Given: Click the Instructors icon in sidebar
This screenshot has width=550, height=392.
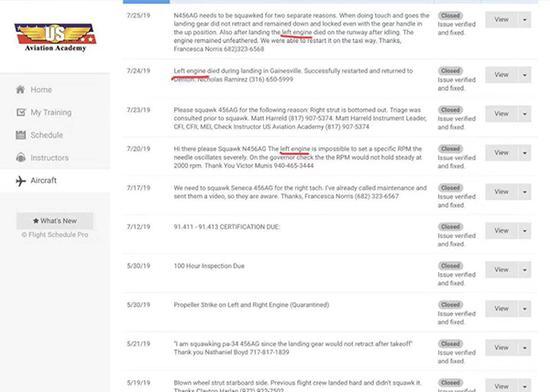Looking at the screenshot, I should tap(21, 157).
